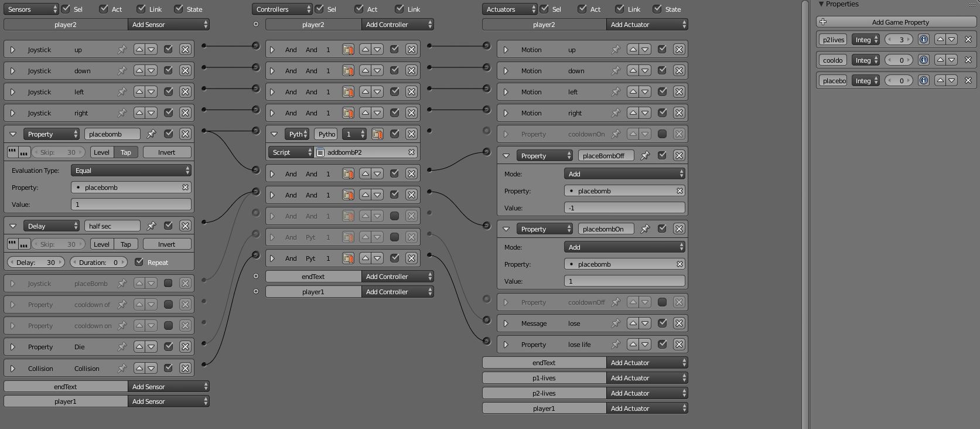Viewport: 980px width, 429px height.
Task: Pin the Message lose actuator
Action: click(616, 324)
